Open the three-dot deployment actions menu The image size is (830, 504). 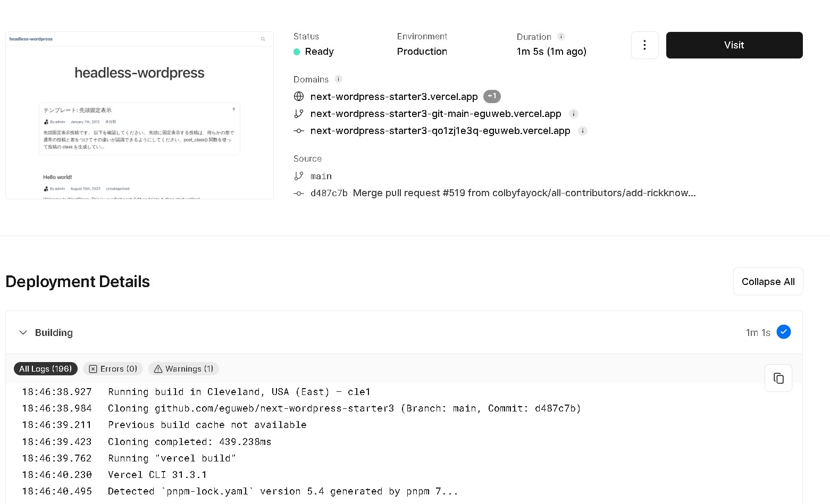tap(644, 45)
